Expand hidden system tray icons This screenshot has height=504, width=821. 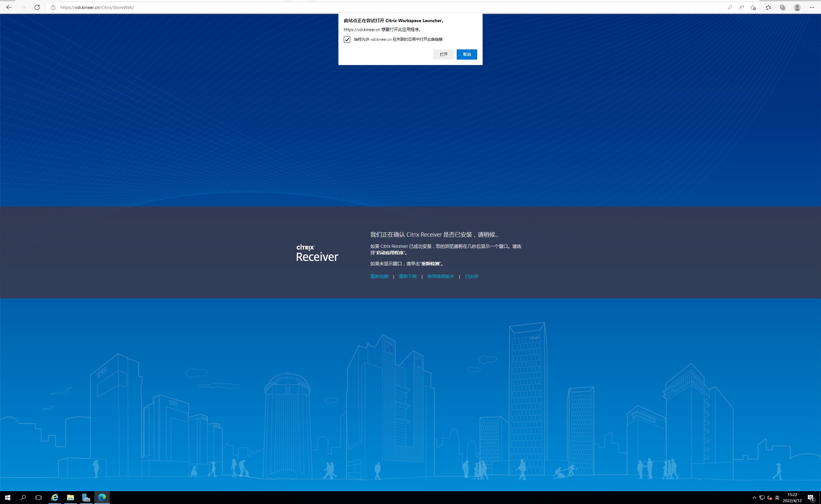754,498
